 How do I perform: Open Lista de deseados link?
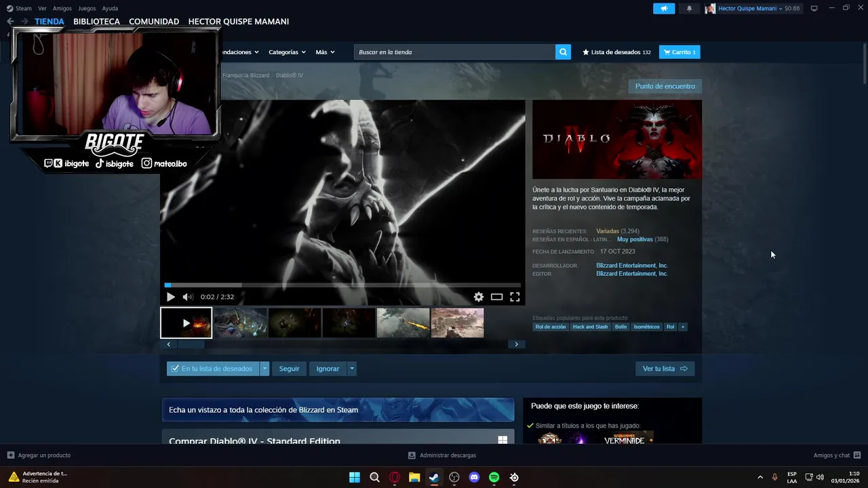click(x=616, y=52)
